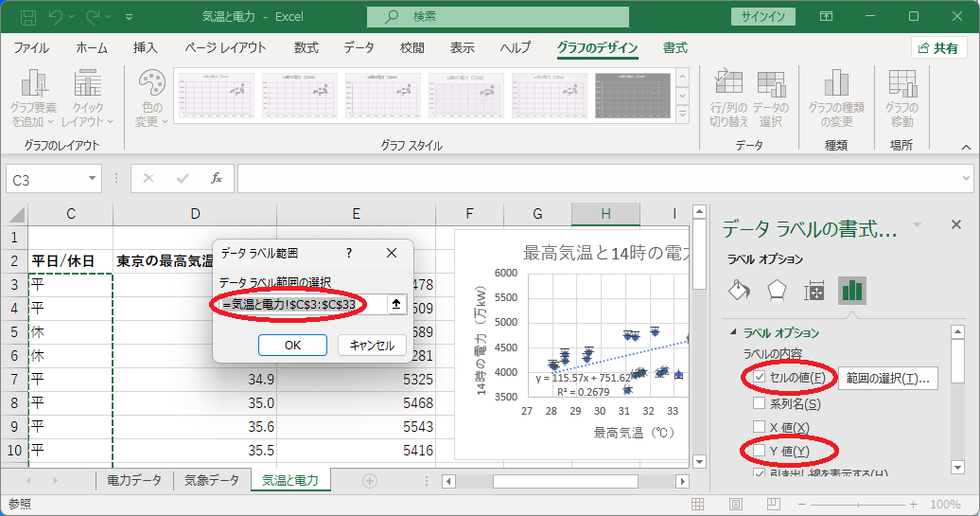Collapse the ribbon with the chevron

tap(966, 147)
